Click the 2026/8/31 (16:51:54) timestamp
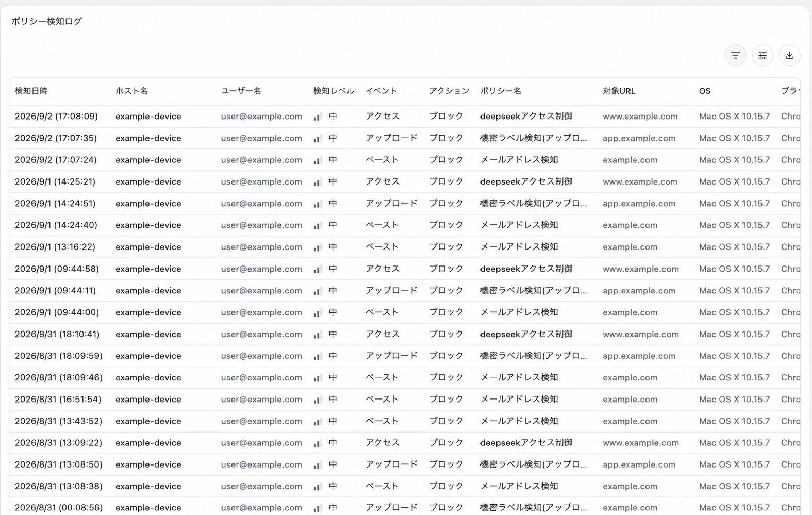Image resolution: width=812 pixels, height=515 pixels. coord(58,399)
